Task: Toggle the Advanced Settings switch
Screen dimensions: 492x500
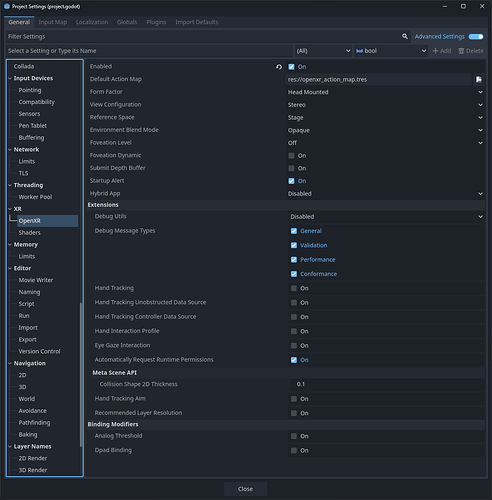Action: click(476, 36)
